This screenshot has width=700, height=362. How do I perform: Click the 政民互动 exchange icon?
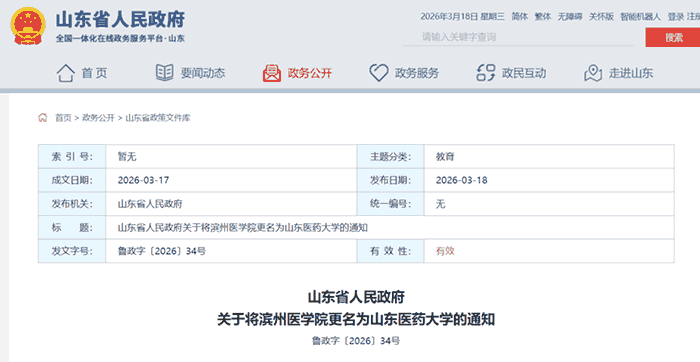pyautogui.click(x=486, y=73)
